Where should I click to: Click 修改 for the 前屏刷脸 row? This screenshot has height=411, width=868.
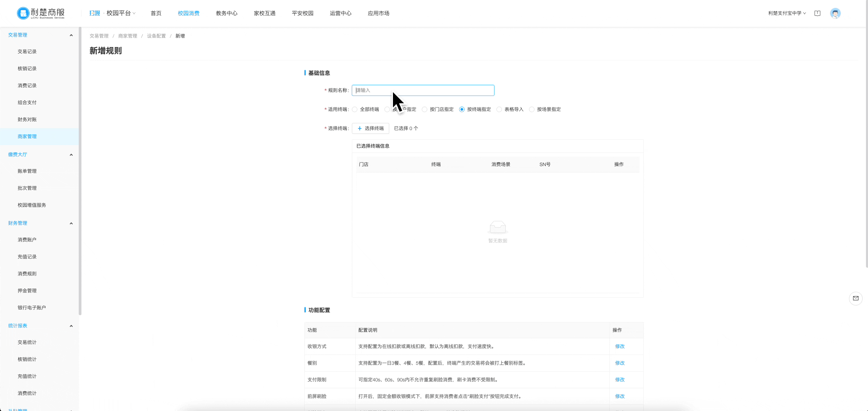point(620,396)
